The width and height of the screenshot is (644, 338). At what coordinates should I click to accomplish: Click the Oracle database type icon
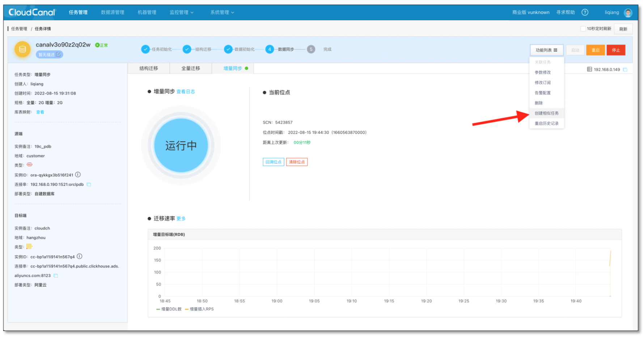(29, 165)
